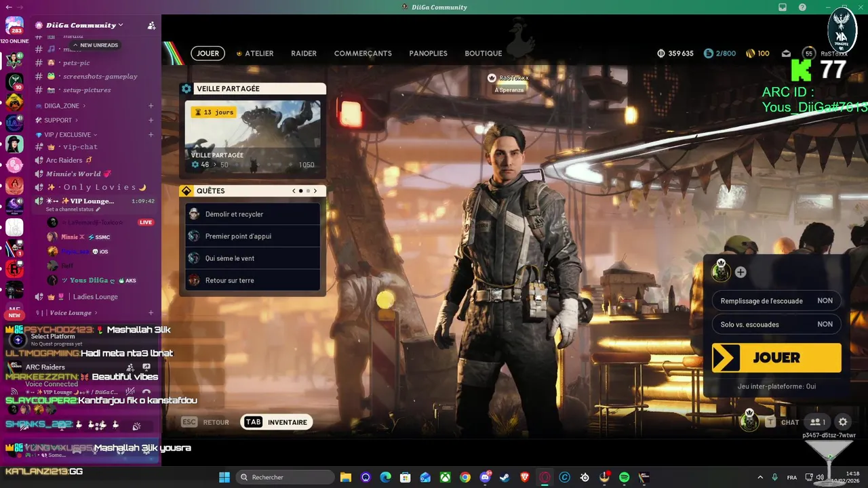Go to previous quests page arrow

point(294,191)
